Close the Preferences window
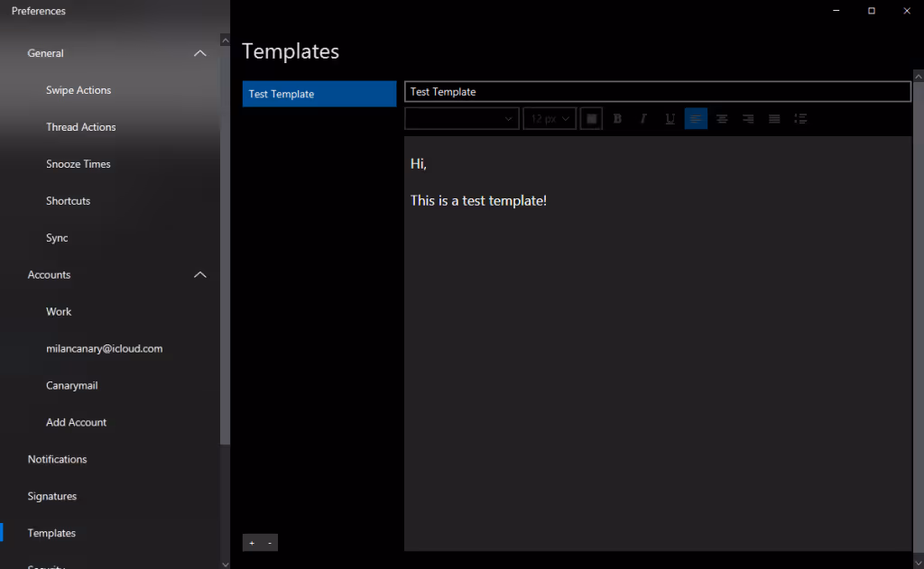Screen dimensions: 924x569 tap(907, 11)
